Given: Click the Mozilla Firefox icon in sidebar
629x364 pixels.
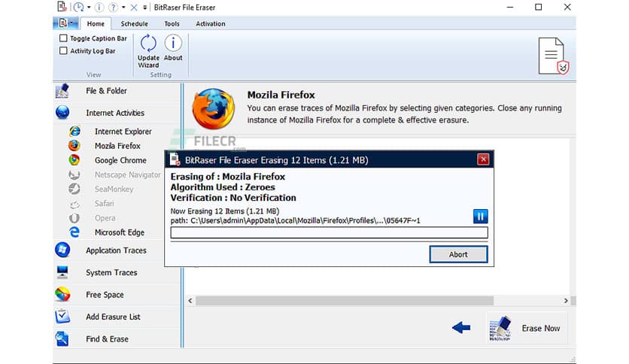Looking at the screenshot, I should (74, 145).
